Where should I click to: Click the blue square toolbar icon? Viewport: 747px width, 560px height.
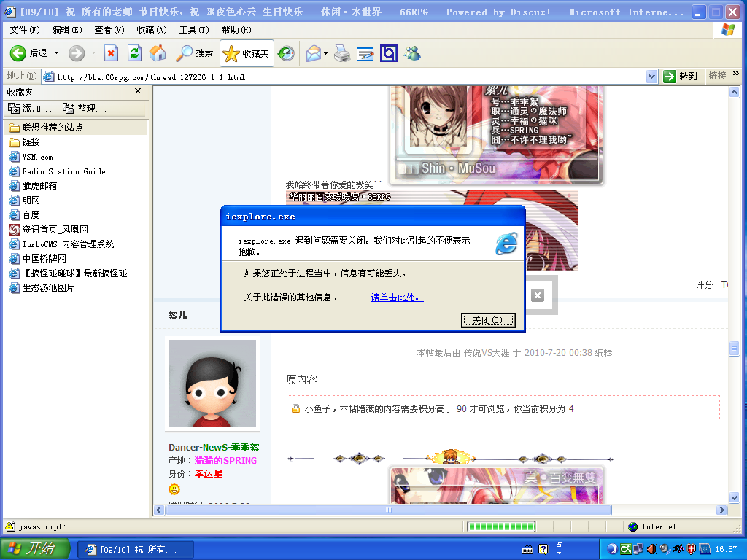click(x=389, y=53)
